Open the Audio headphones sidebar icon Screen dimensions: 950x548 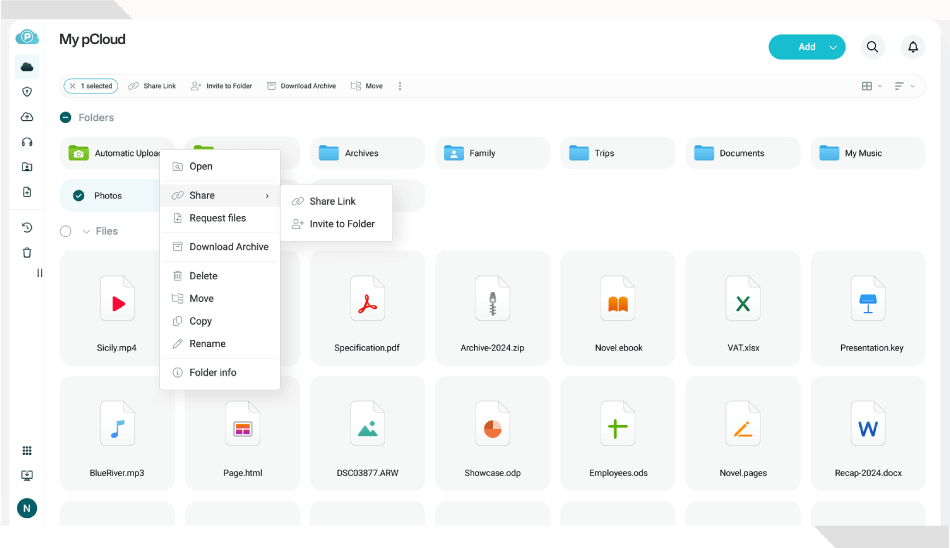tap(27, 142)
